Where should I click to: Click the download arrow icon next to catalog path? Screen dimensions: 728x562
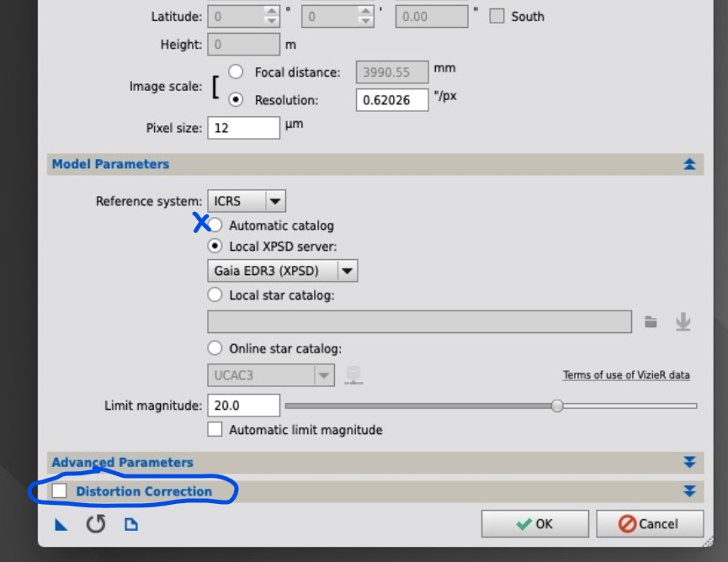click(x=683, y=321)
